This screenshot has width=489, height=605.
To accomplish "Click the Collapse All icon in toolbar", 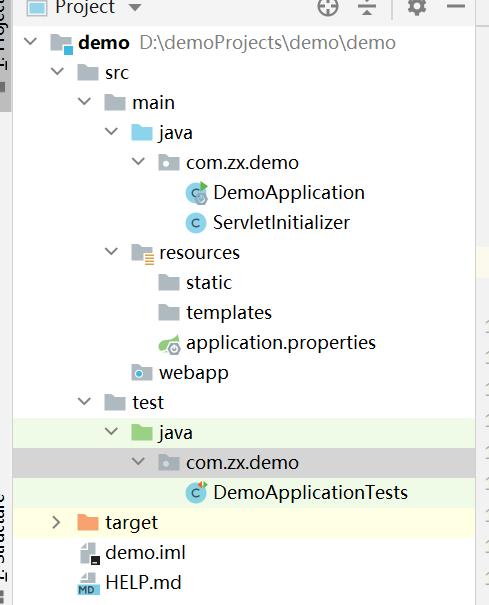I will [367, 7].
